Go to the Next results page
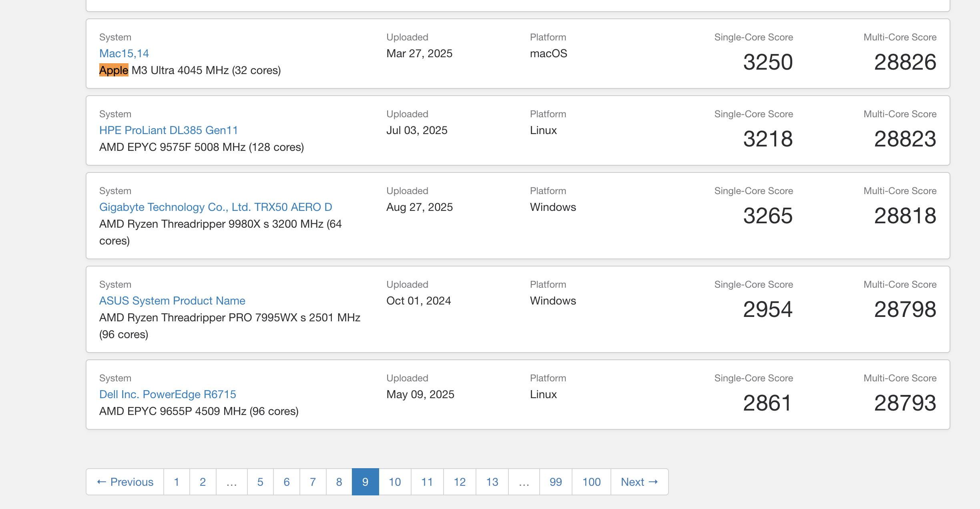 pyautogui.click(x=639, y=482)
